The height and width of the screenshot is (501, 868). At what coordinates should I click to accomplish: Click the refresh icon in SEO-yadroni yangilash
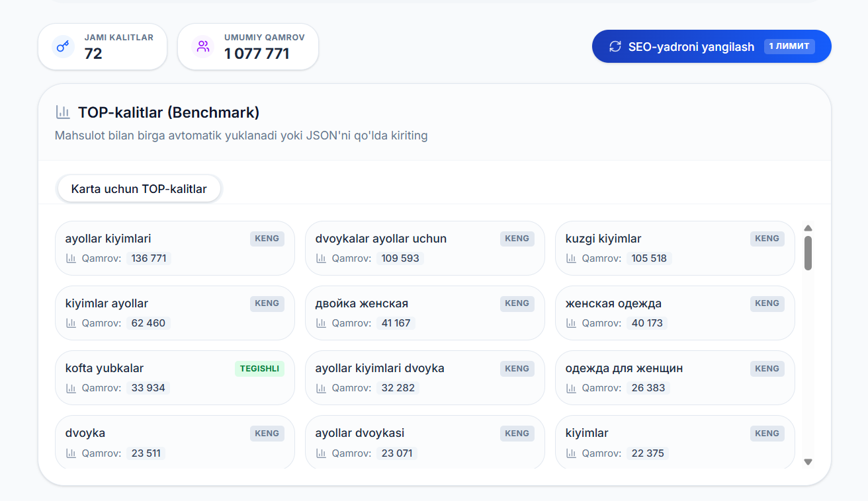pyautogui.click(x=615, y=46)
